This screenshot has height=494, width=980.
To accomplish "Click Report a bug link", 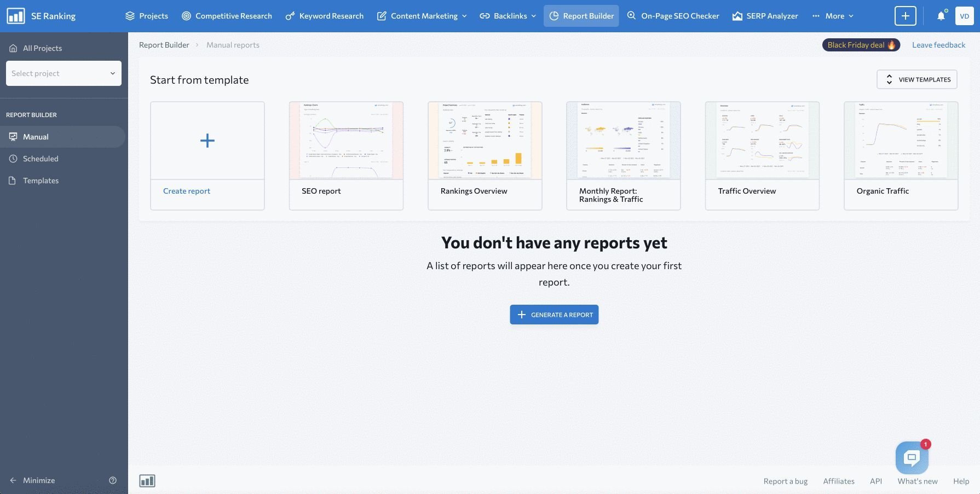I will coord(786,481).
